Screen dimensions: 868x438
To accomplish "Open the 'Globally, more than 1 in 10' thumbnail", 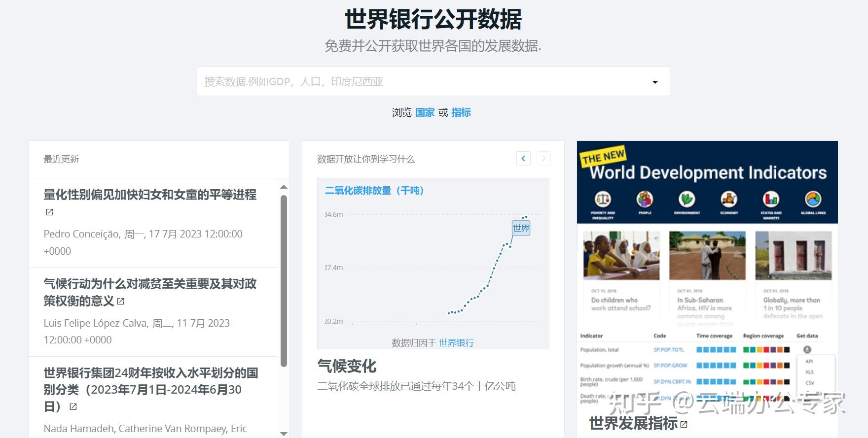I will (794, 256).
